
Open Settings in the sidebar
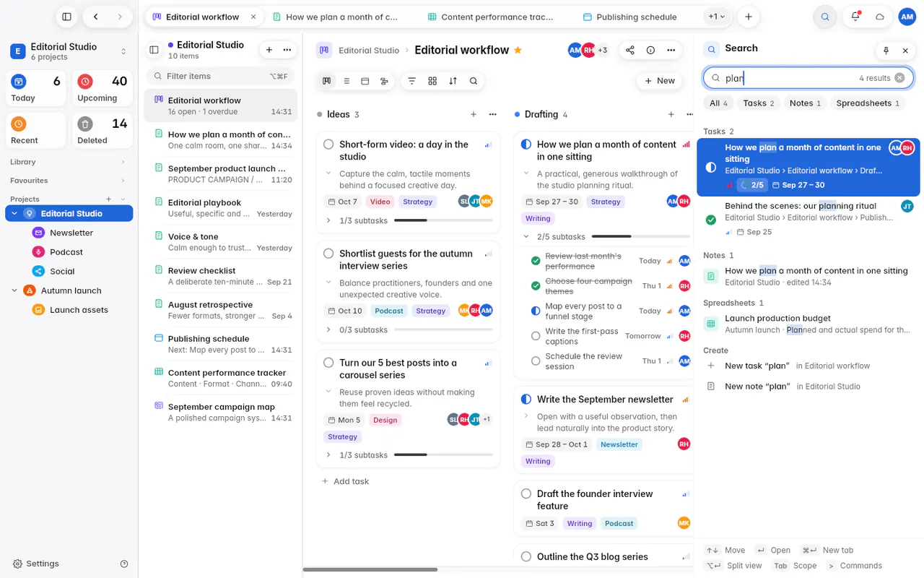coord(36,564)
